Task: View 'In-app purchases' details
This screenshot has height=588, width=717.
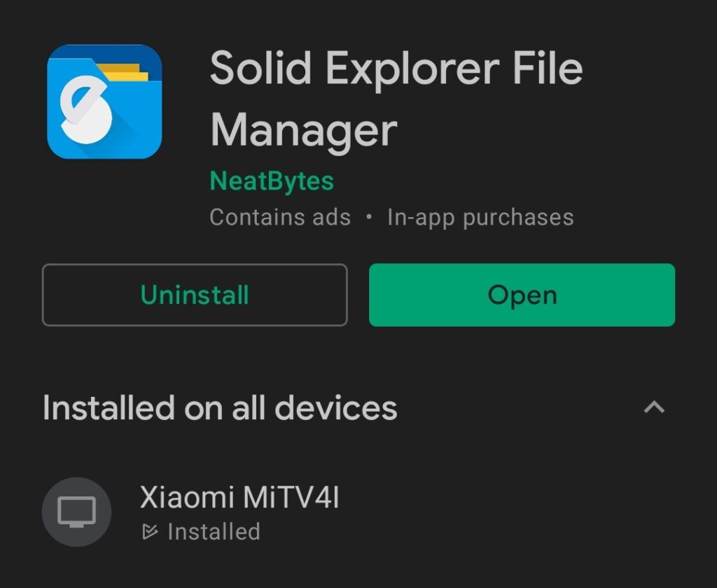Action: coord(480,217)
